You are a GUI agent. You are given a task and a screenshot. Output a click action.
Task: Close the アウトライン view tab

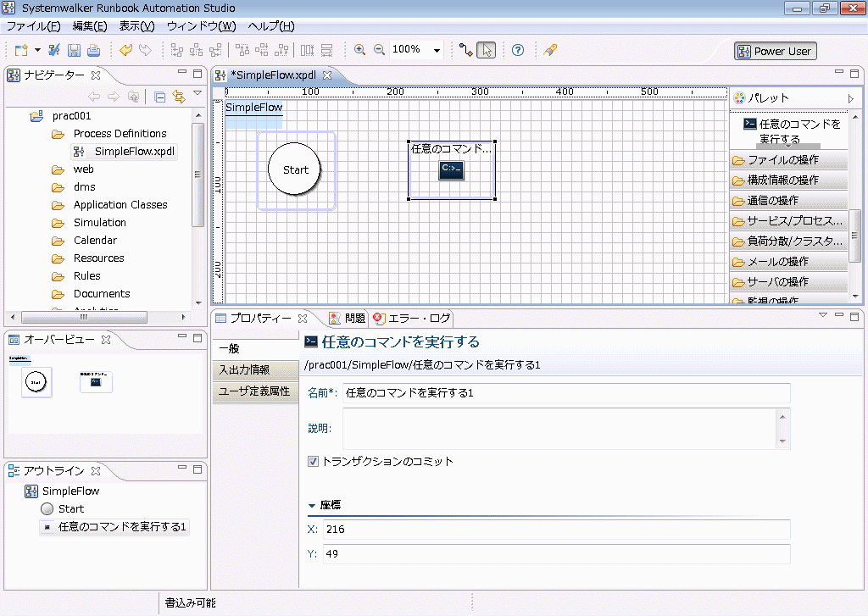(x=96, y=471)
